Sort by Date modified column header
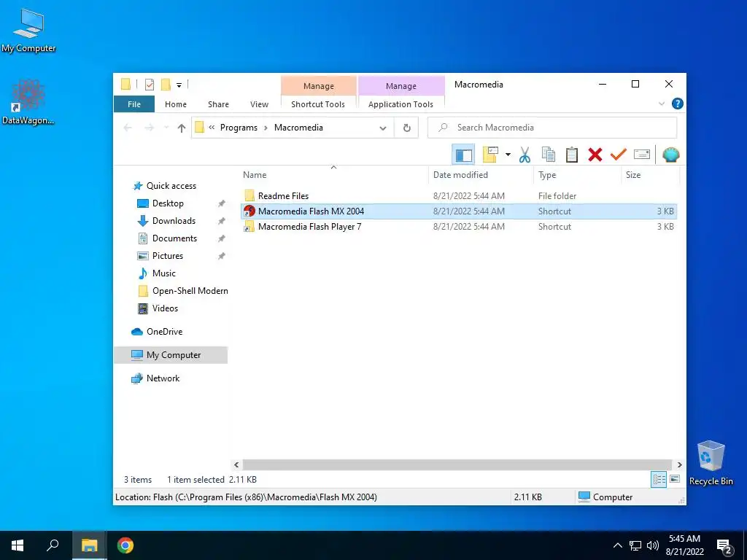Viewport: 747px width, 560px height. (481, 175)
